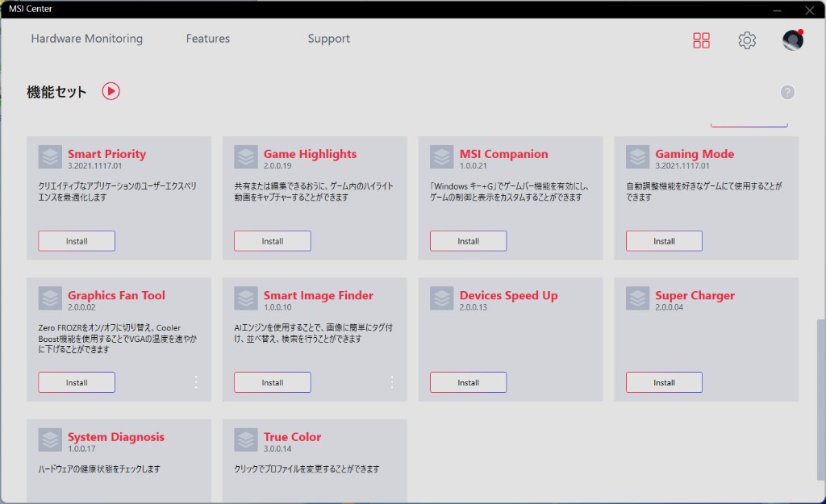Select the MSI Companion title
The width and height of the screenshot is (826, 504).
pyautogui.click(x=503, y=154)
